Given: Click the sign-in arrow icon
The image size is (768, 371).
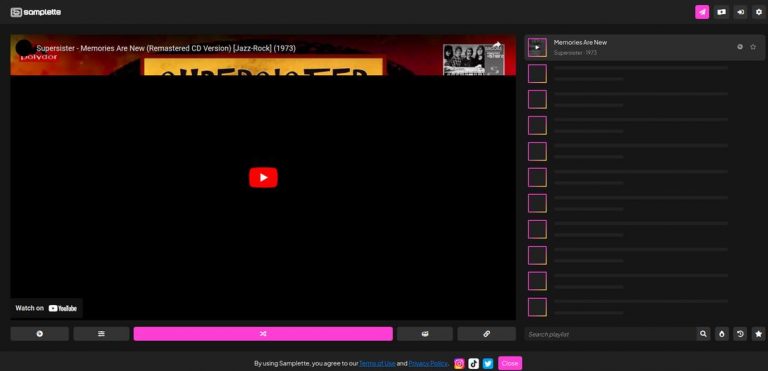Looking at the screenshot, I should click(x=740, y=12).
